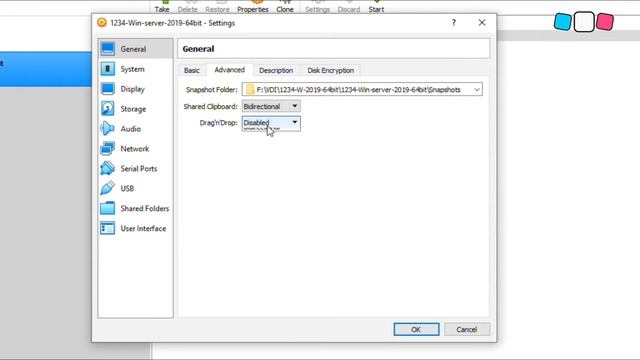
Task: Click Take snapshot in the background toolbar
Action: pyautogui.click(x=162, y=7)
